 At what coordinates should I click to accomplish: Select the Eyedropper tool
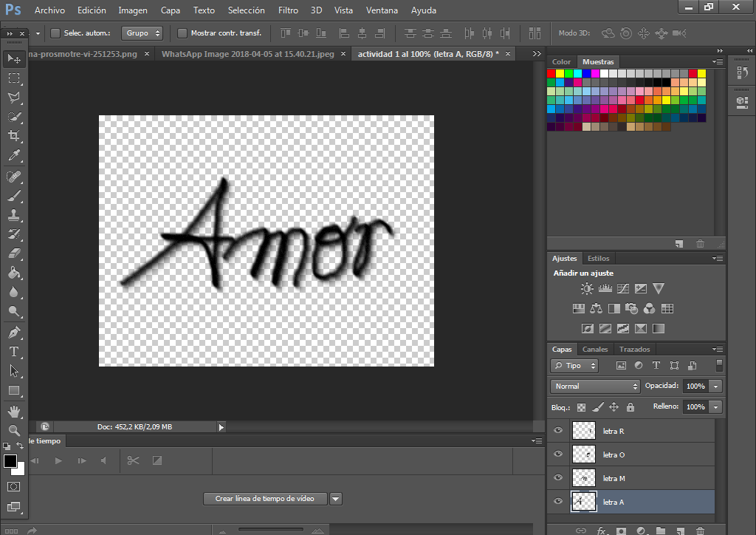tap(14, 155)
